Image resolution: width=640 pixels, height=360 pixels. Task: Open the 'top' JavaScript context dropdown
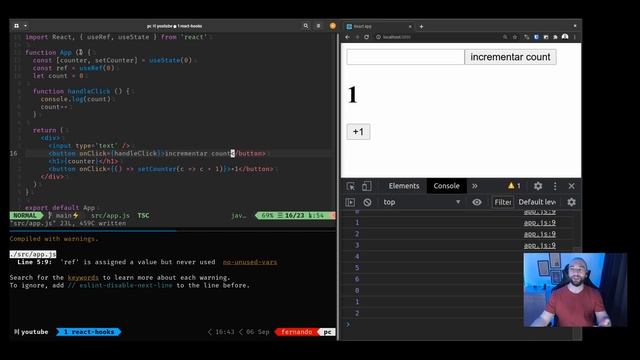click(x=421, y=202)
